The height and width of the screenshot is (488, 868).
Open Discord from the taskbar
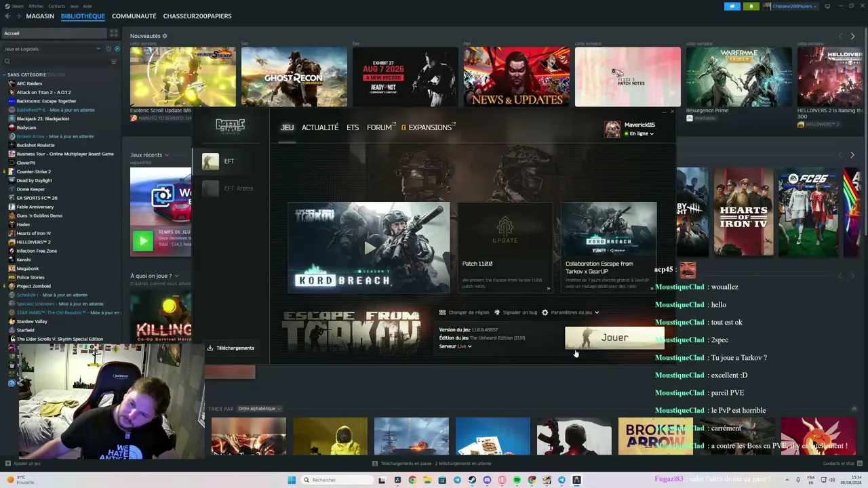(x=487, y=480)
